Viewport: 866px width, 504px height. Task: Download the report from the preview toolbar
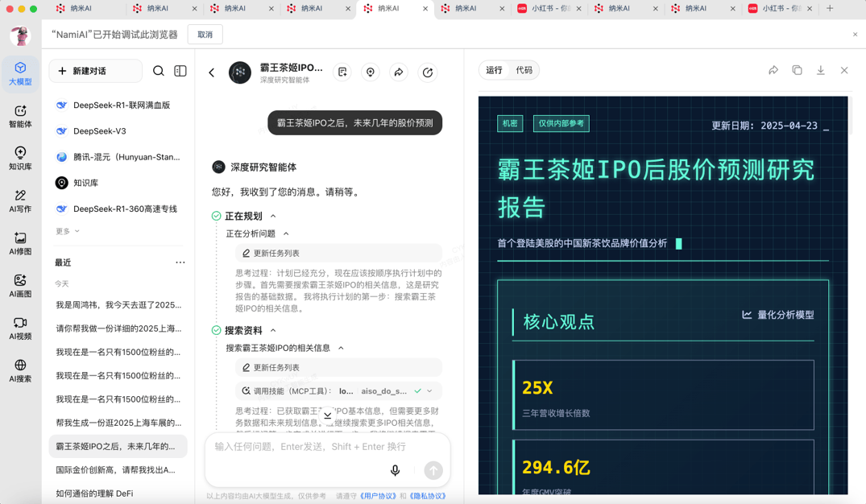821,70
